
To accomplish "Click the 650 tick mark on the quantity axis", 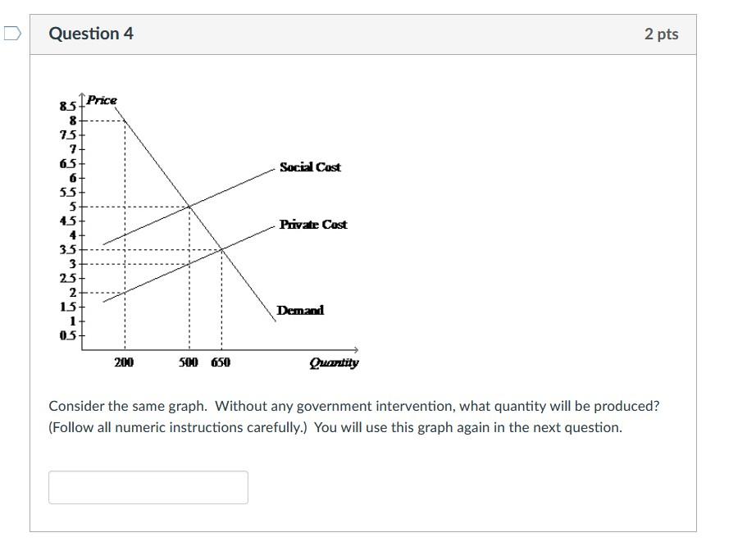I will [219, 361].
